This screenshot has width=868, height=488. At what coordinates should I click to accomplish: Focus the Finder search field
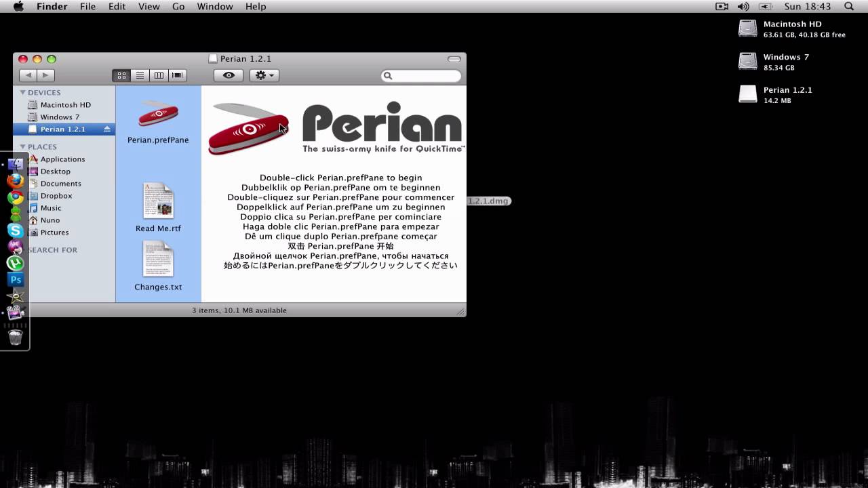421,76
